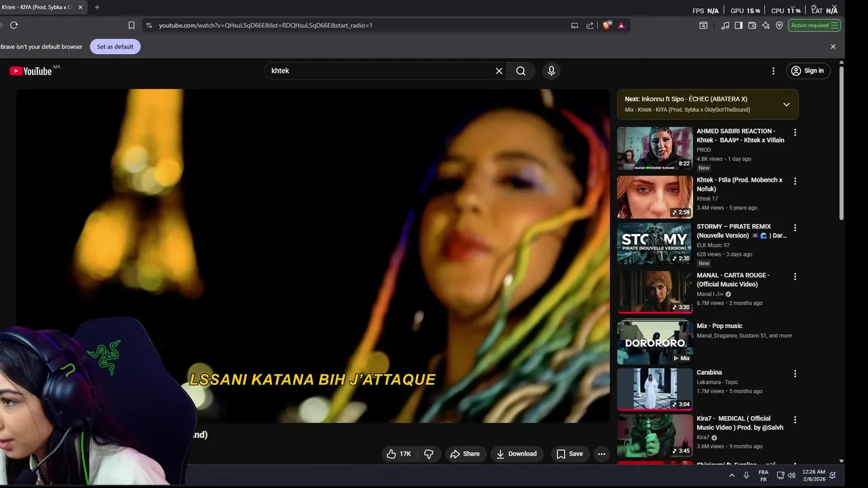The image size is (868, 488).
Task: Click Set as default browser button
Action: click(x=115, y=47)
